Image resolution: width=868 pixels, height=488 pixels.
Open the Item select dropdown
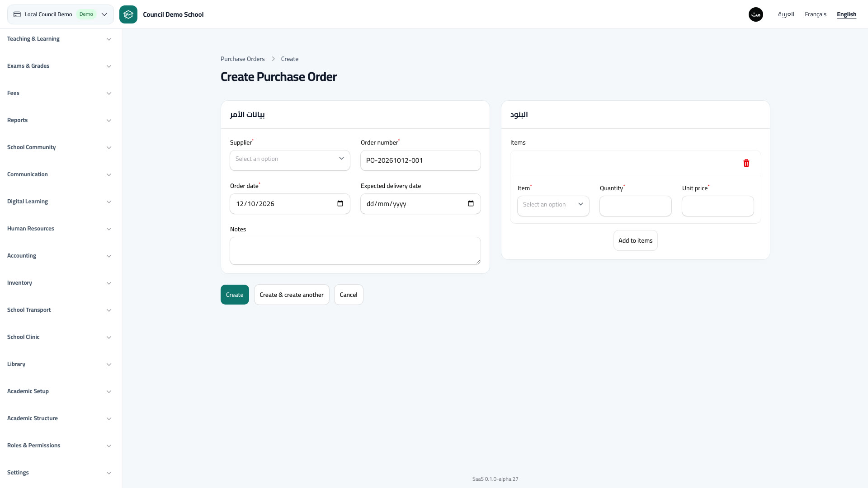pyautogui.click(x=553, y=206)
